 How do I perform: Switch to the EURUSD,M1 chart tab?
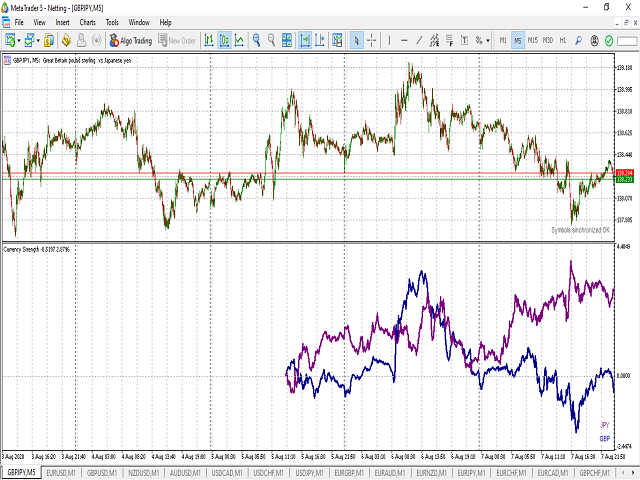tap(61, 472)
